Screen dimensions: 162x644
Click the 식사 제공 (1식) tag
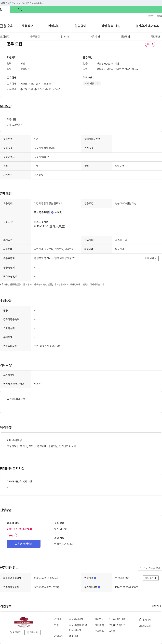92,83
